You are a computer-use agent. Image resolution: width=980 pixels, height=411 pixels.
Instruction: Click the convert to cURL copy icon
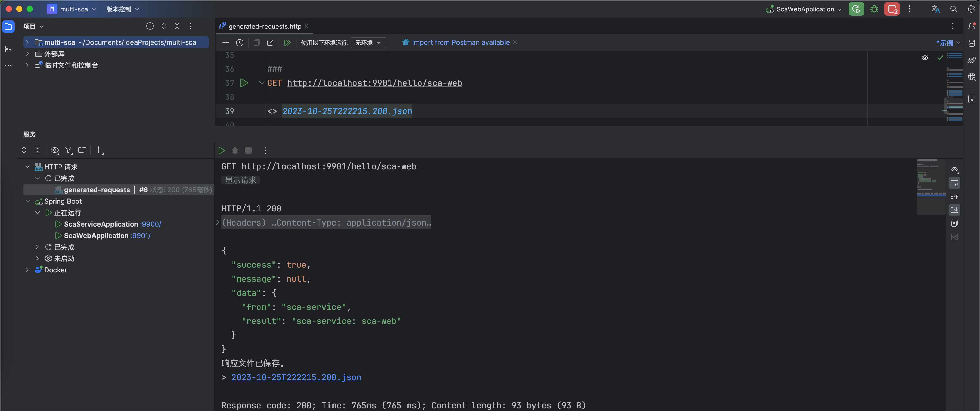point(257,42)
